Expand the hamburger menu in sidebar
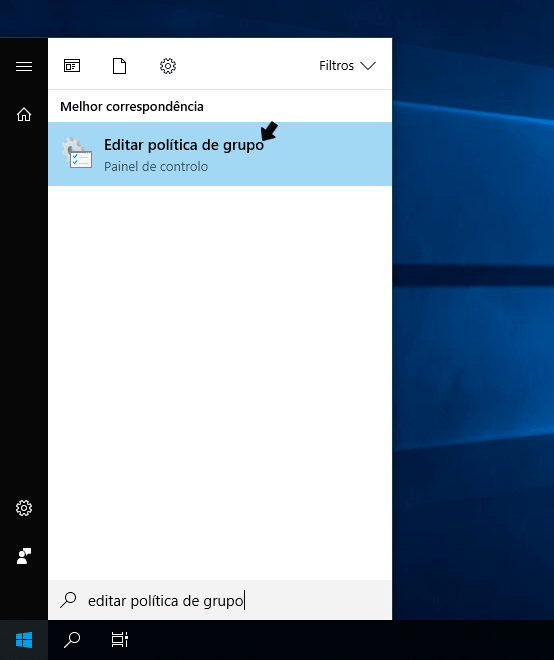Screen dimensions: 554x660 [24, 66]
